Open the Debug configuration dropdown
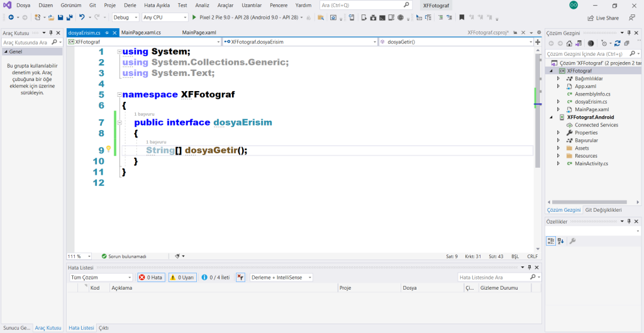The height and width of the screenshot is (333, 644). [125, 18]
